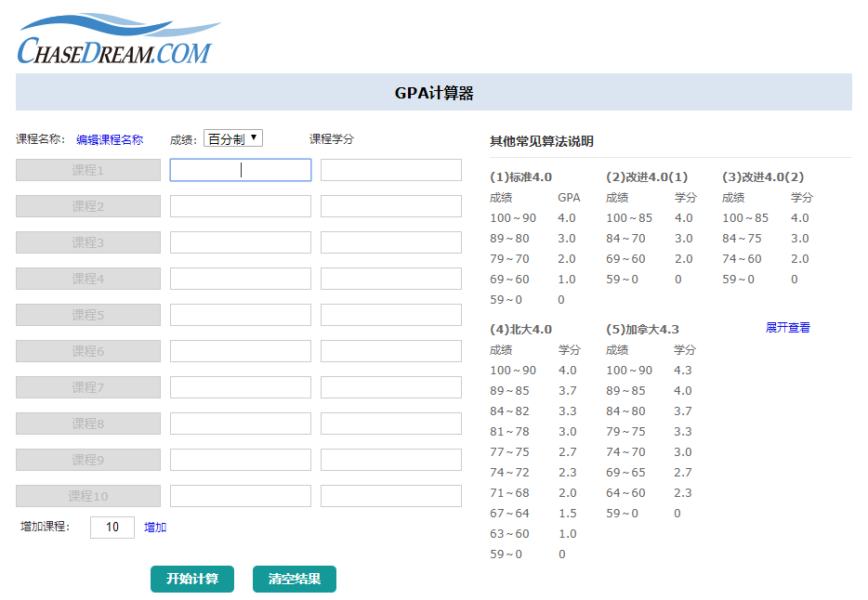
Task: Click the score input beside 课程1
Action: pyautogui.click(x=240, y=169)
